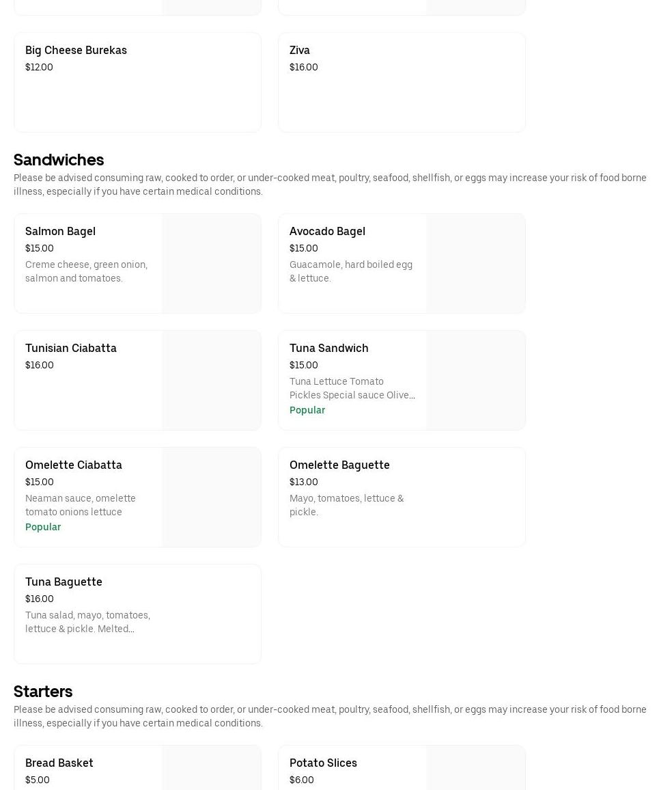
Task: Select the Omelette Baguette sandwich
Action: pos(339,465)
